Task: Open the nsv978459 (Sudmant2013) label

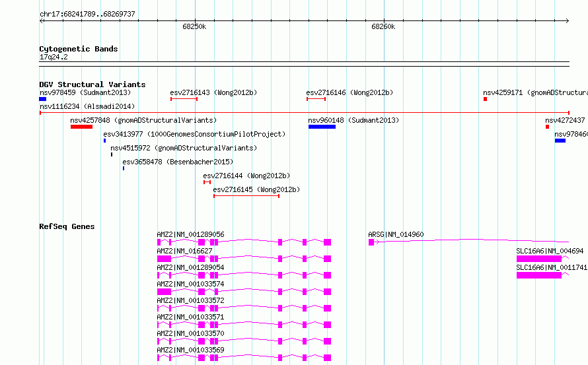Action: click(85, 92)
